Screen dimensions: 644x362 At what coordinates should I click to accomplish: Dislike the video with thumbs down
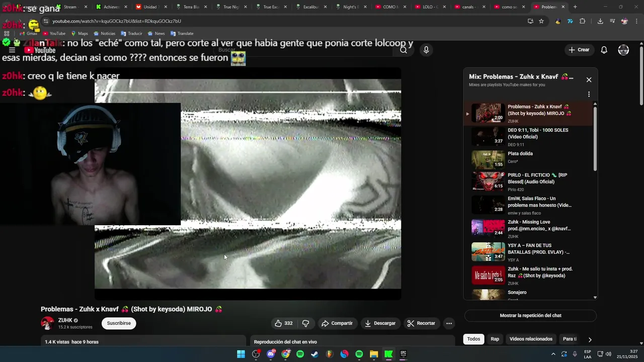(305, 323)
